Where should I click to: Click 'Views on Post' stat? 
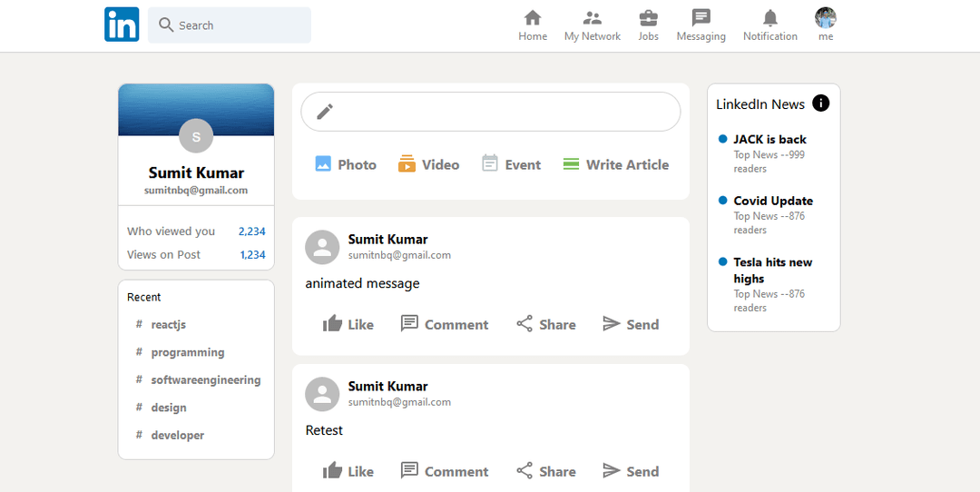click(163, 254)
